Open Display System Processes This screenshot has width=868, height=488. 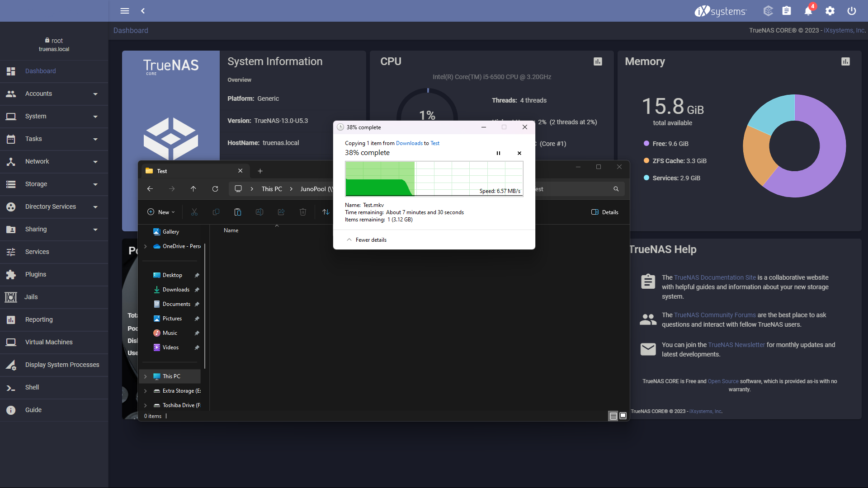tap(54, 365)
